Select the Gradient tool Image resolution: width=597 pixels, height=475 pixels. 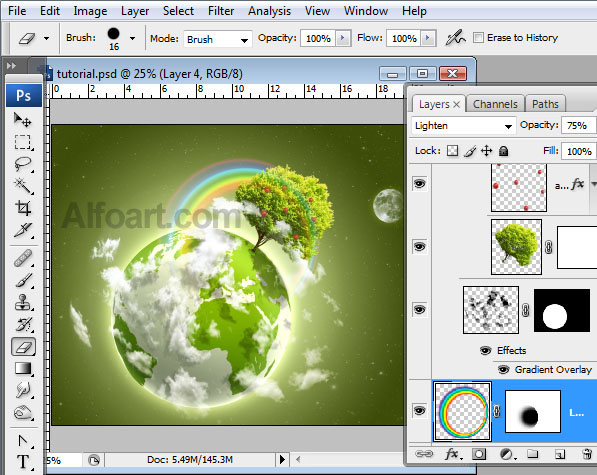pos(23,368)
